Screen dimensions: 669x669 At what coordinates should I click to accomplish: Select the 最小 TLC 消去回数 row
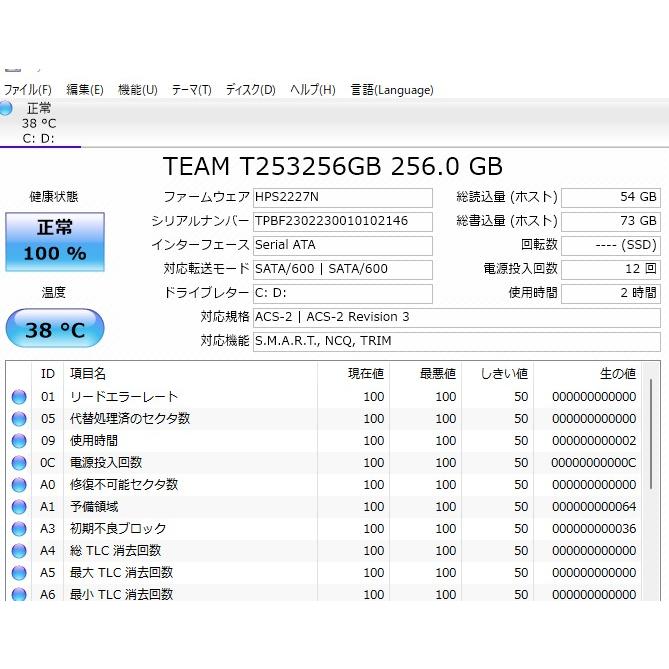click(x=324, y=593)
